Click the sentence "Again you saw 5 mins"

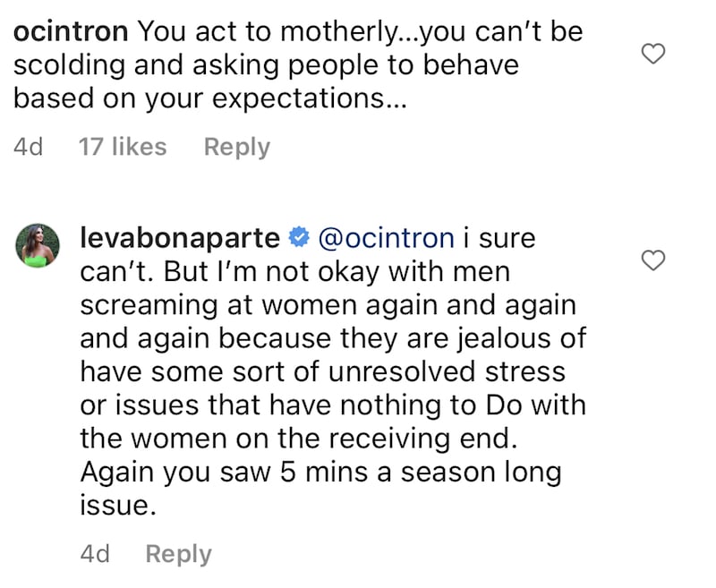click(224, 472)
